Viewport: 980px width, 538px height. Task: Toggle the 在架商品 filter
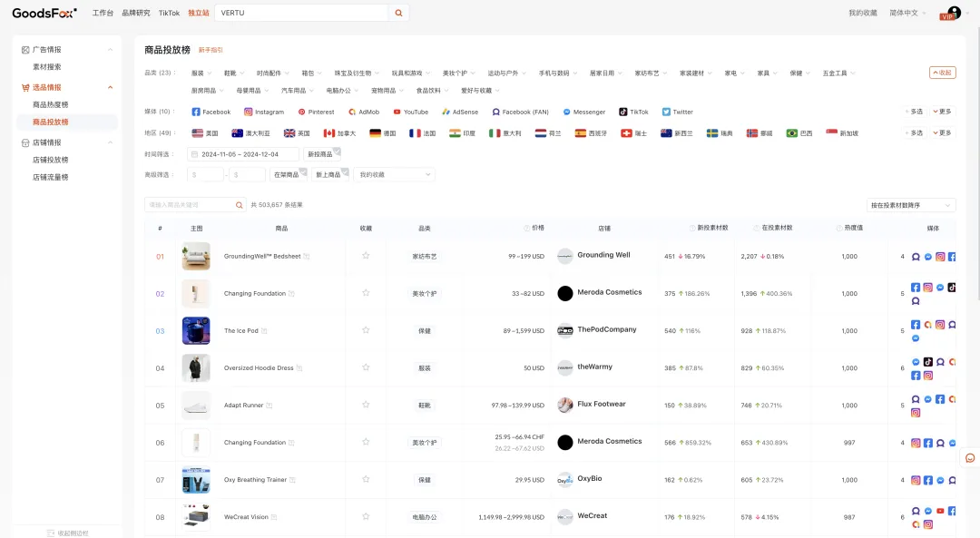pos(289,174)
